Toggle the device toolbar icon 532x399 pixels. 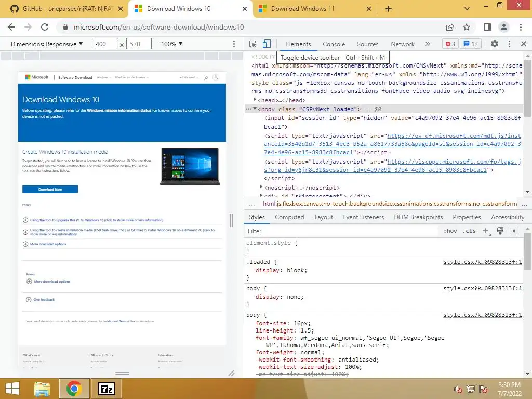(267, 44)
